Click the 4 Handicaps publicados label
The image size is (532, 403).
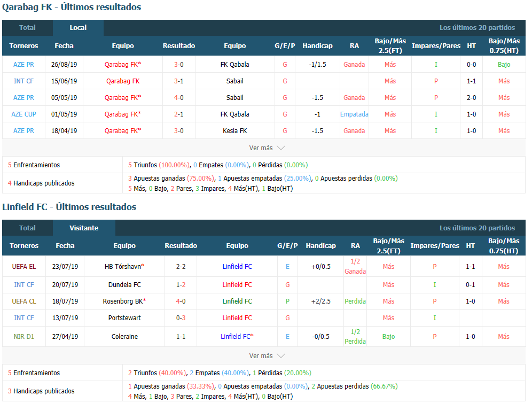41,183
